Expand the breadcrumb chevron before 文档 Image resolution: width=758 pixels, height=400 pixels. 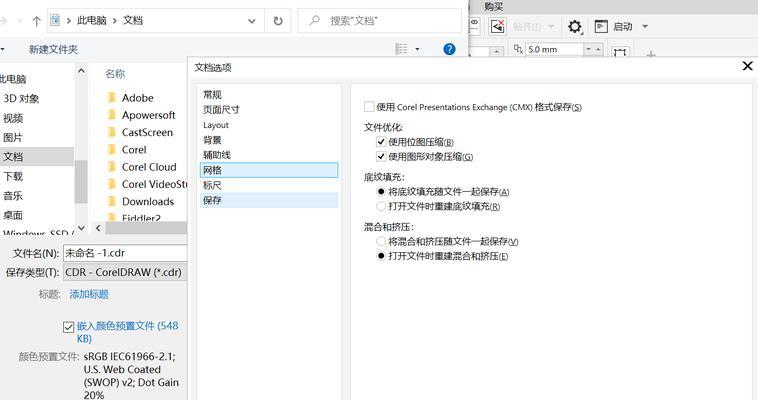coord(115,20)
